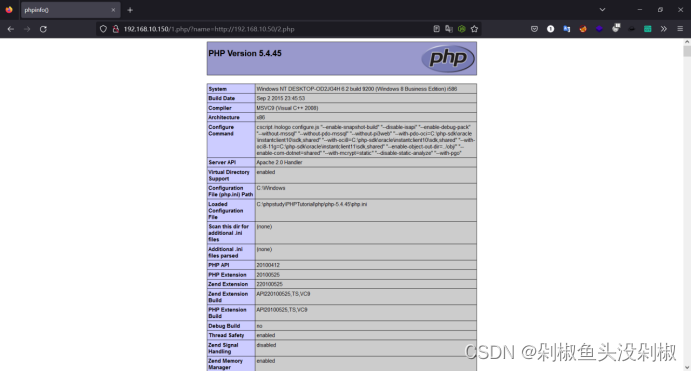The width and height of the screenshot is (692, 371).
Task: Select the phpinfo() tab
Action: coord(70,10)
